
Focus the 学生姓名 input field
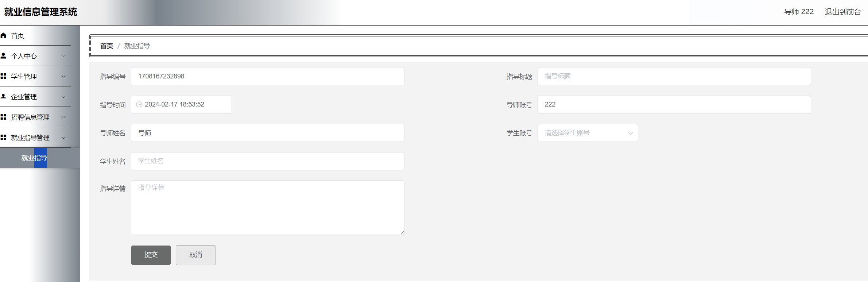coord(267,161)
